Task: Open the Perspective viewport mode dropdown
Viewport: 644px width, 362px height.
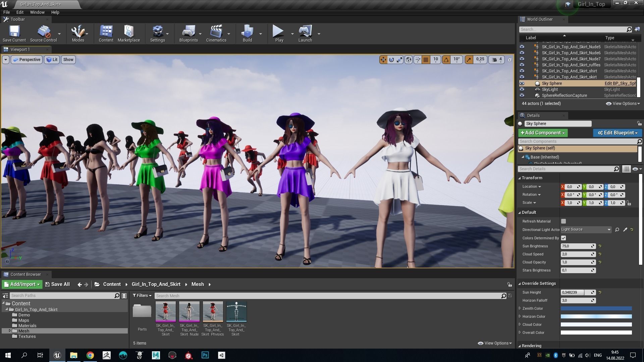Action: pyautogui.click(x=27, y=60)
